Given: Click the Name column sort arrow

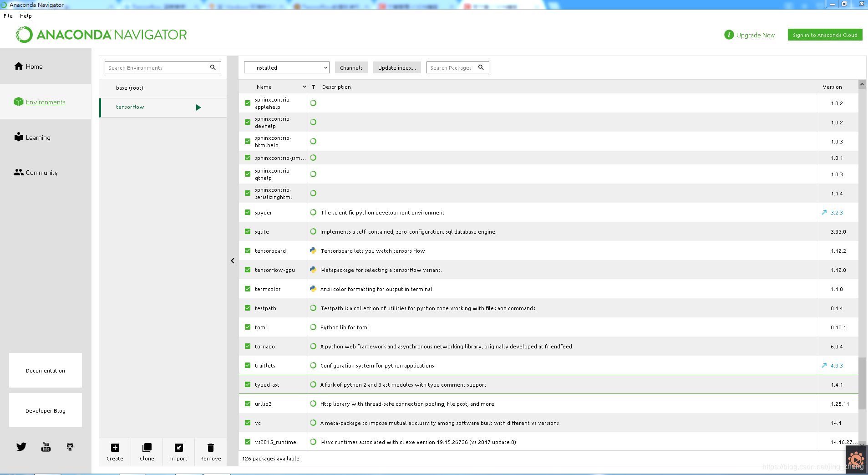Looking at the screenshot, I should tap(305, 87).
